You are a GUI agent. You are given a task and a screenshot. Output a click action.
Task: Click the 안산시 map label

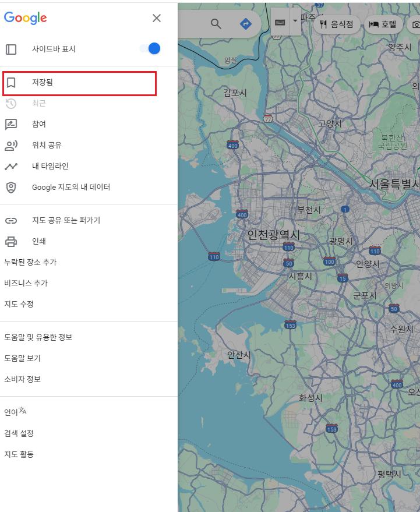point(239,355)
